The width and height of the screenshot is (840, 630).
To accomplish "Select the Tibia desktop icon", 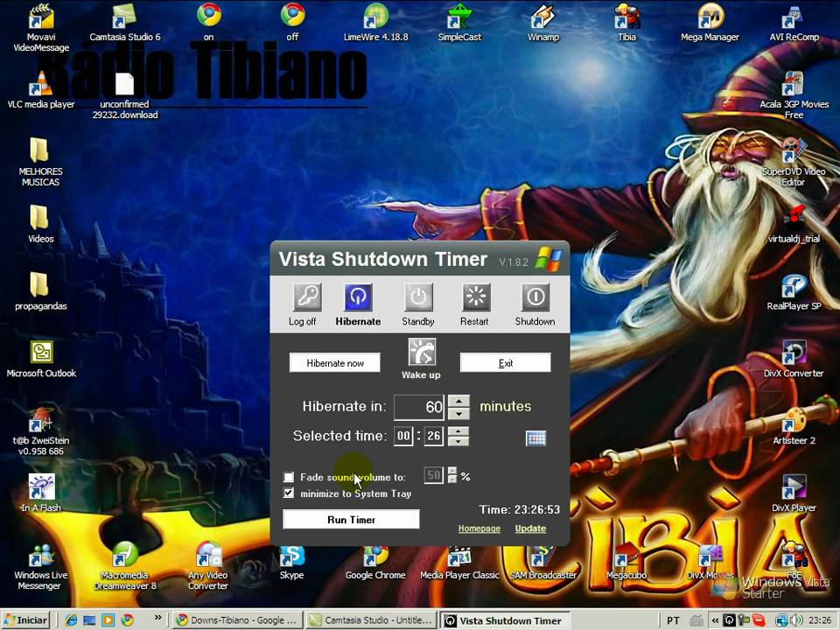I will click(626, 23).
